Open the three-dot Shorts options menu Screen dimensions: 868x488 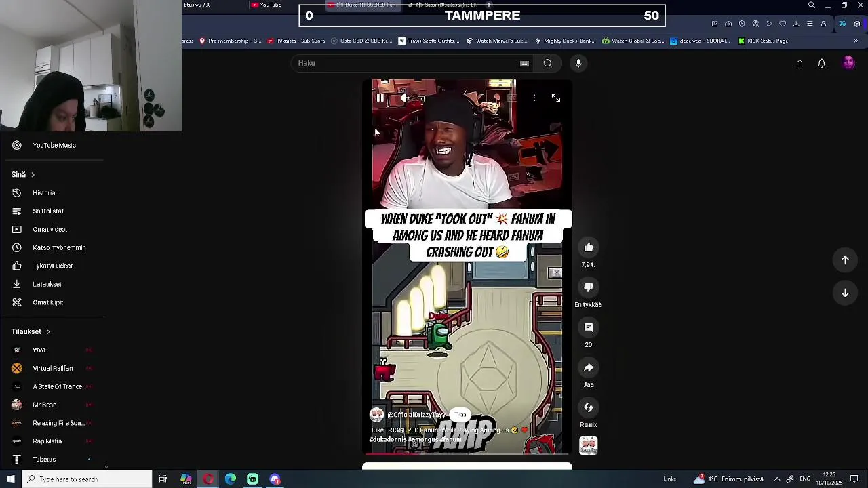[534, 98]
